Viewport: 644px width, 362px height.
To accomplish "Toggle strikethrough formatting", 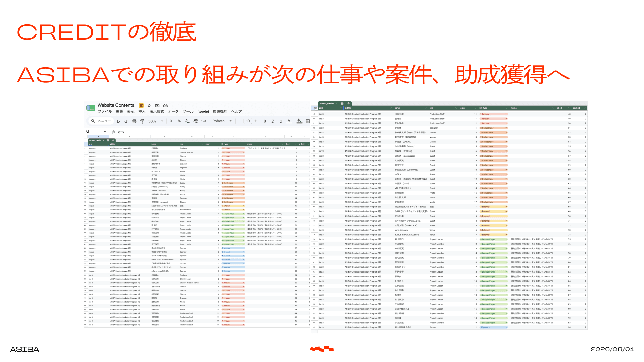I will [x=281, y=121].
